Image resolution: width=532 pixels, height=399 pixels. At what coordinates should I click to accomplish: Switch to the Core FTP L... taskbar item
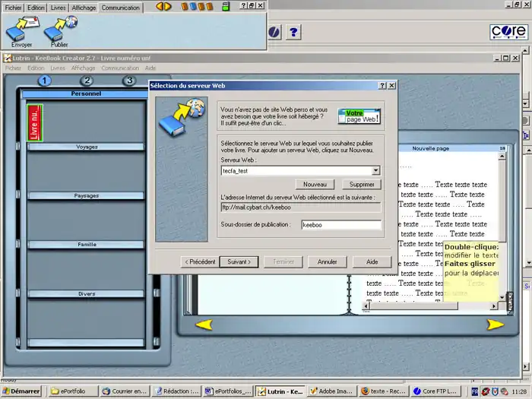coord(435,391)
